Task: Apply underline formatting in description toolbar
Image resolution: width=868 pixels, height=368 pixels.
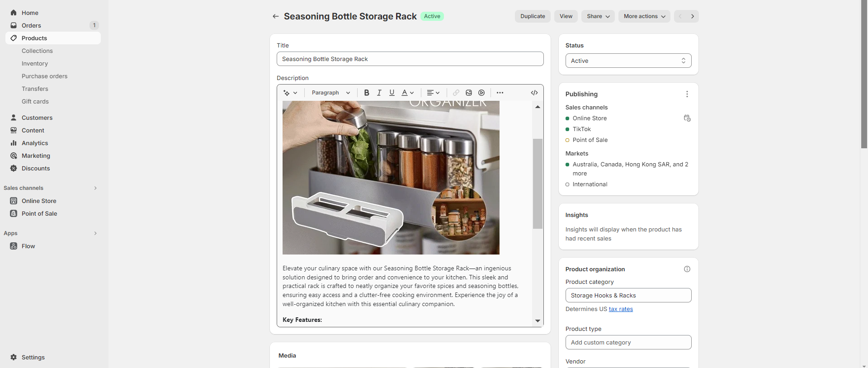Action: pyautogui.click(x=392, y=93)
